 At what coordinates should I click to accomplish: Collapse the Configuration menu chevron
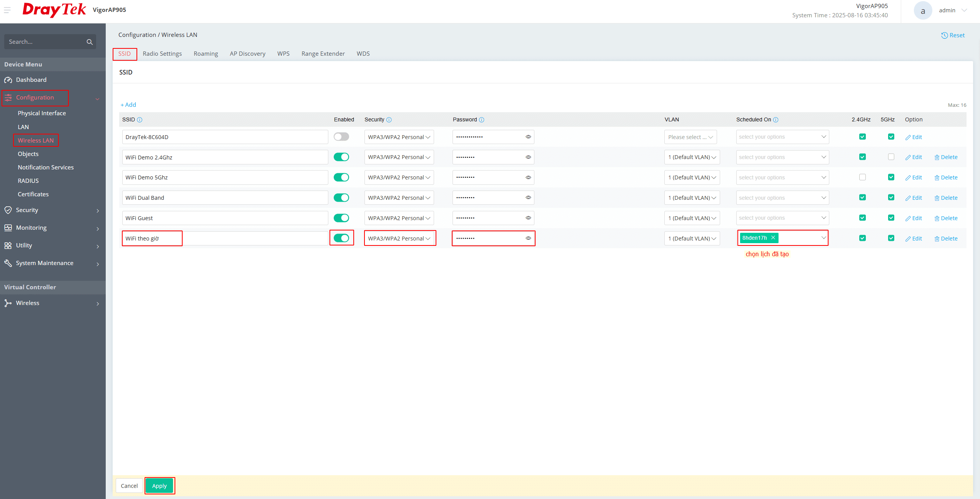(98, 99)
